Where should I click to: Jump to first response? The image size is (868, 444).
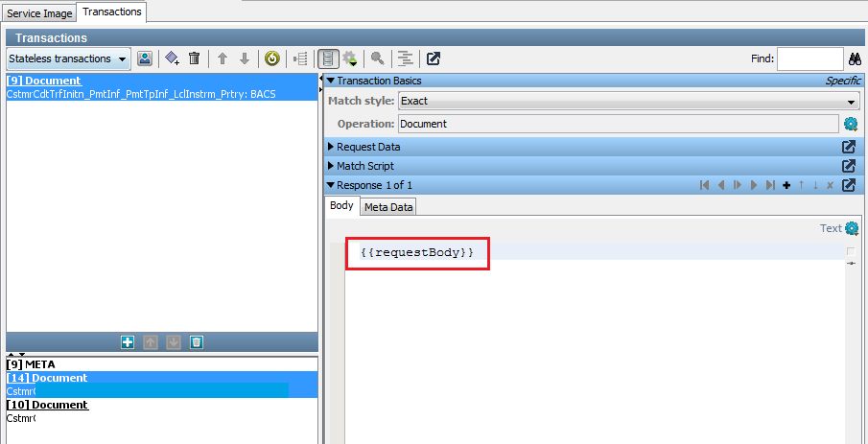pos(705,185)
